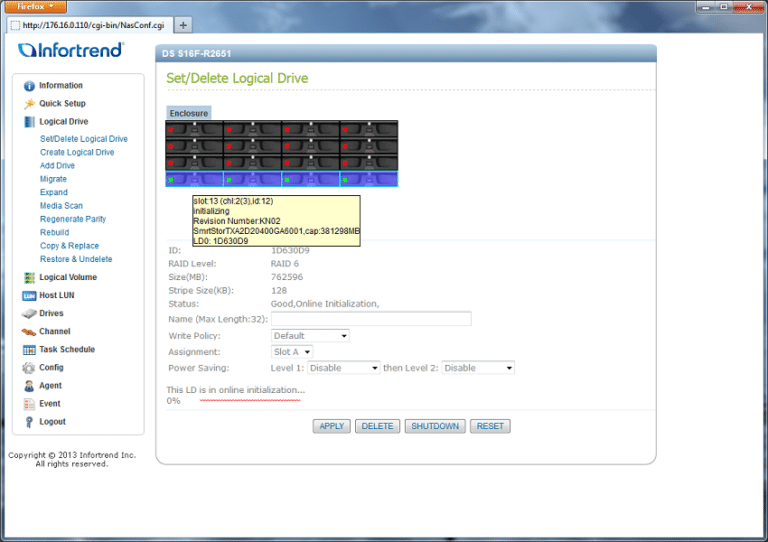Select last drive slot in top row
The height and width of the screenshot is (542, 768).
click(369, 130)
